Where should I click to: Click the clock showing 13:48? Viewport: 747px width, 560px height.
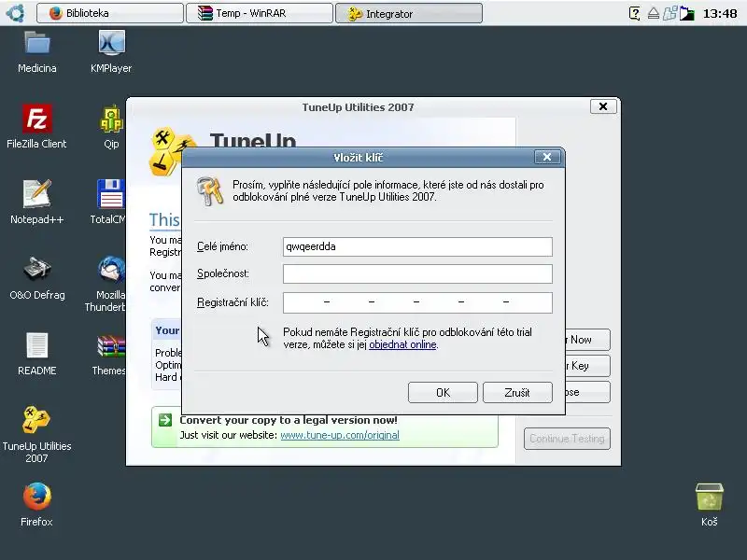click(x=720, y=13)
